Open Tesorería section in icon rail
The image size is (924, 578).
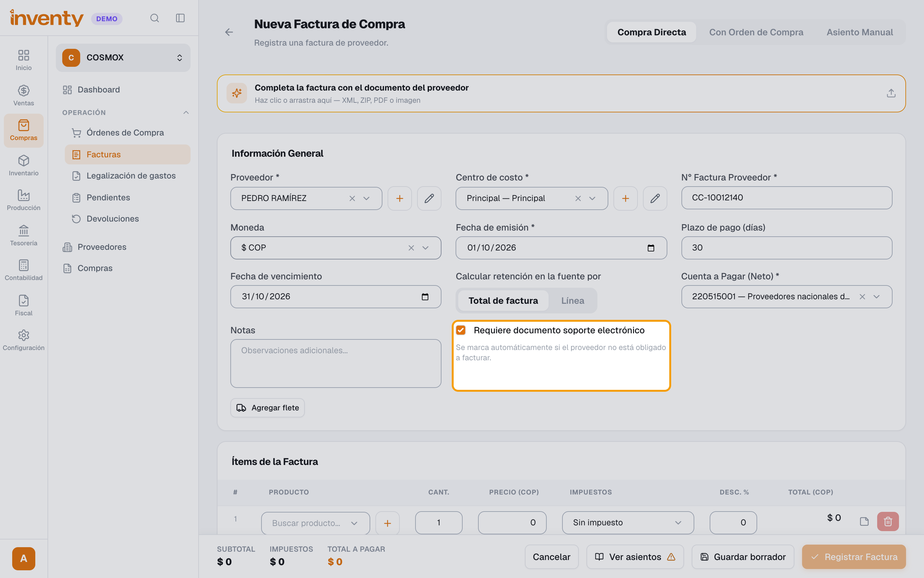[24, 235]
